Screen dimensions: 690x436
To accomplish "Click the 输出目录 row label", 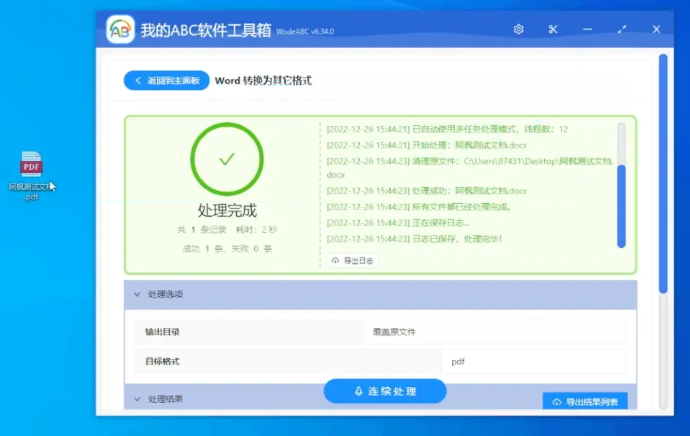I will pos(162,332).
